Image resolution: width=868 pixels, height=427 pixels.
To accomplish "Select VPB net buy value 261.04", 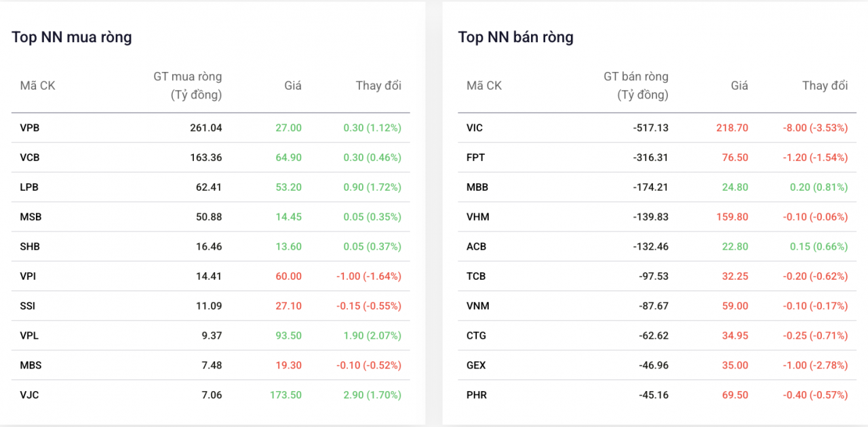I will click(206, 128).
